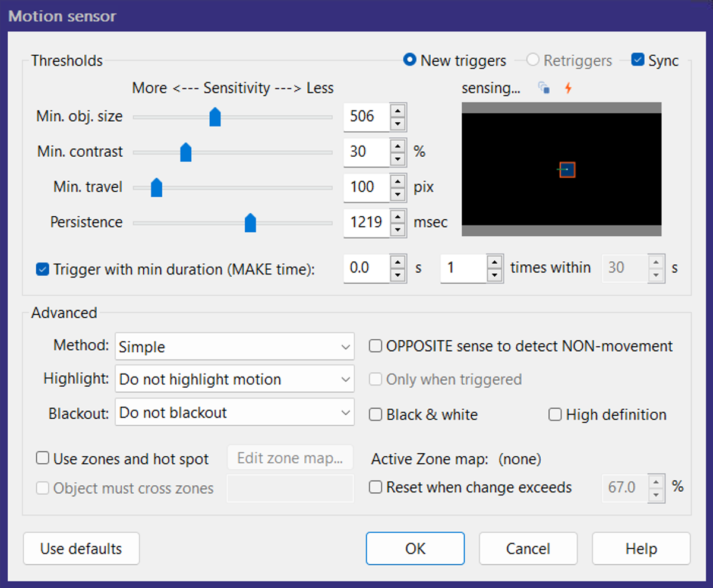This screenshot has height=588, width=713.
Task: Click the 67.0 percent reset field
Action: coord(626,488)
